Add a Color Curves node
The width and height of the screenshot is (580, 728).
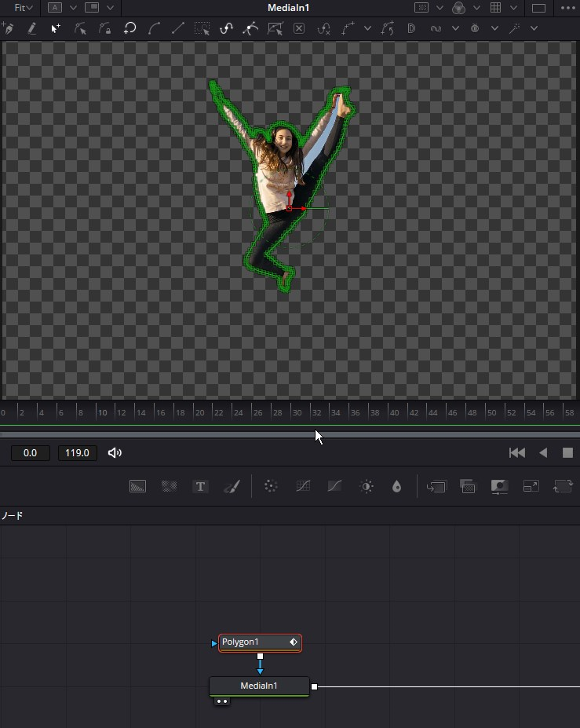pyautogui.click(x=334, y=486)
